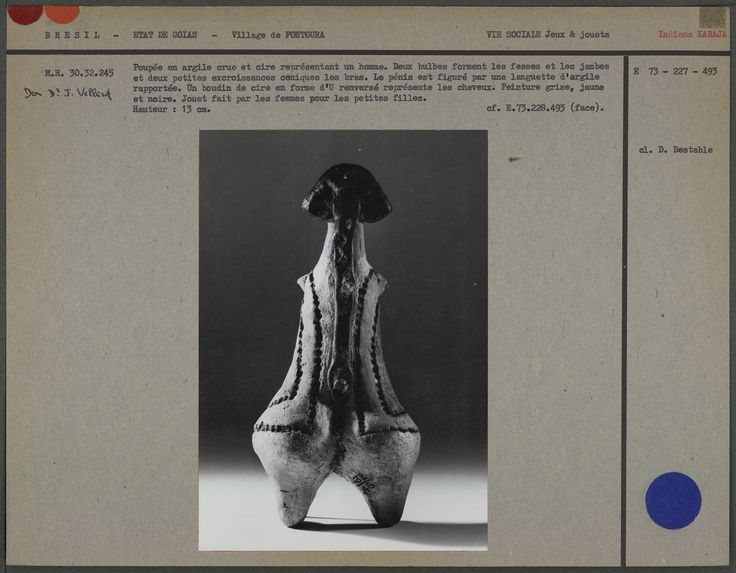Click the 'Hauteur : 13 cm.' line
The image size is (736, 573).
click(x=171, y=109)
